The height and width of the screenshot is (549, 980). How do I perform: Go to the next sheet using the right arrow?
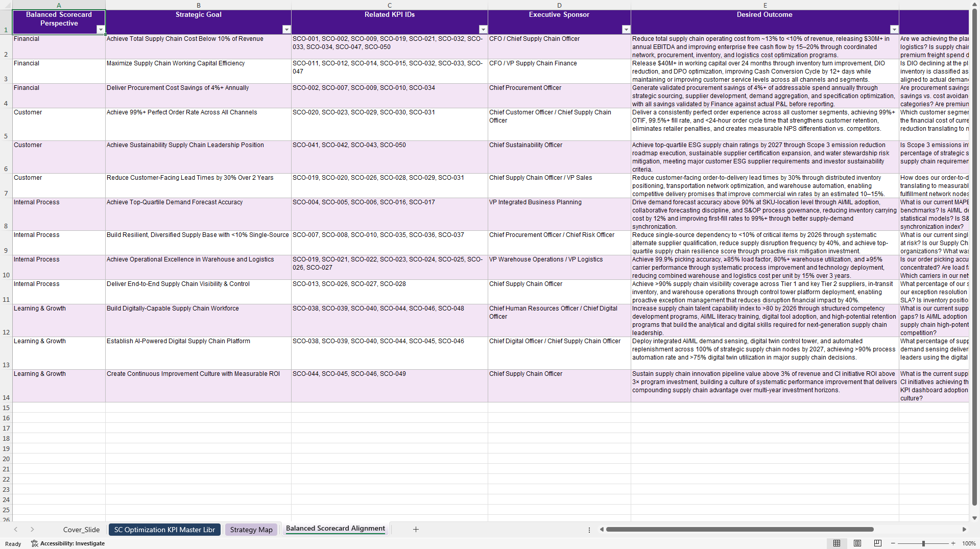click(32, 530)
